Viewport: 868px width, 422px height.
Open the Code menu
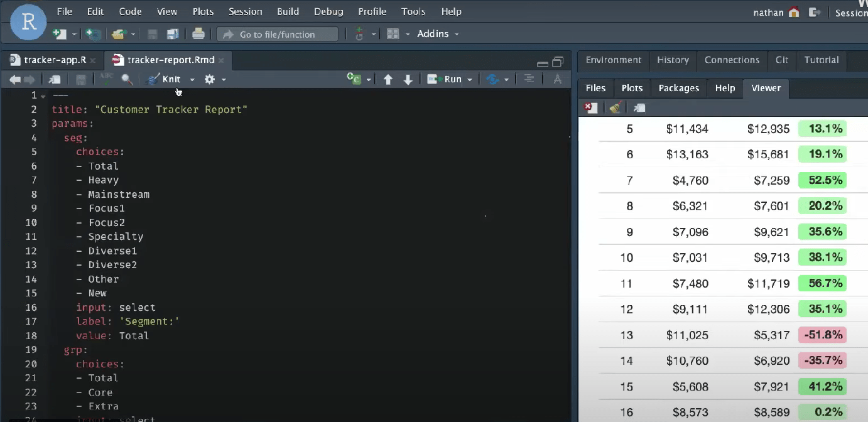pyautogui.click(x=131, y=12)
